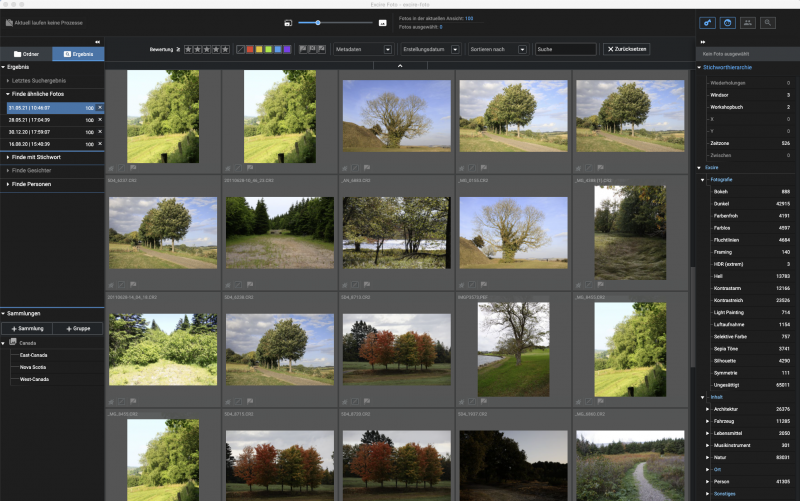Collapse the left sidebar with double arrow
Image resolution: width=800 pixels, height=501 pixels.
97,42
